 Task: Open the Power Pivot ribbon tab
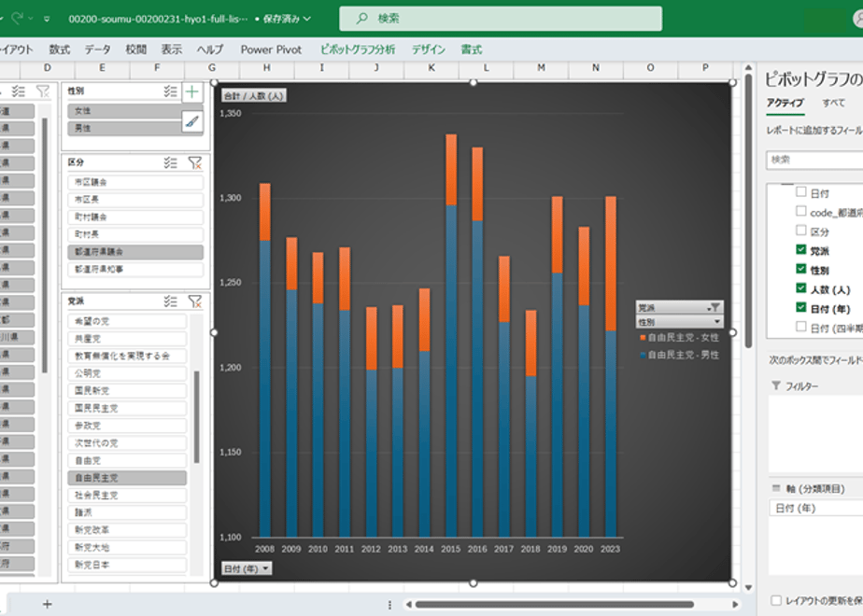(272, 49)
